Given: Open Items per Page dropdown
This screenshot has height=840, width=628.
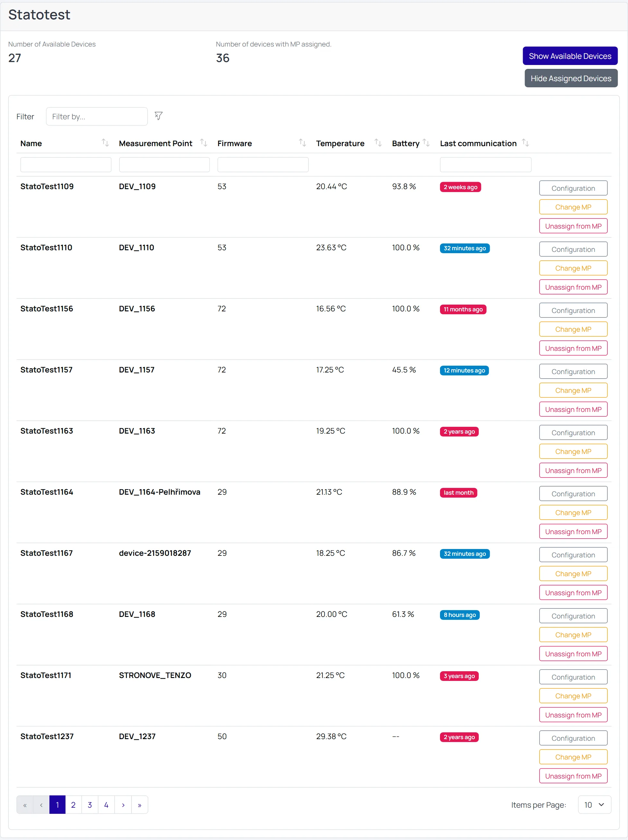Looking at the screenshot, I should pos(594,805).
